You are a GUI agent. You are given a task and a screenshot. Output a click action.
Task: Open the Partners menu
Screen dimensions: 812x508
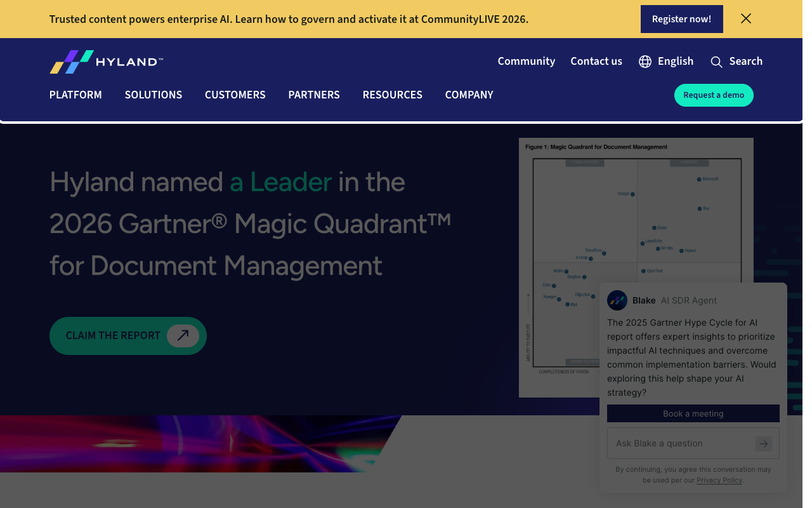click(314, 95)
